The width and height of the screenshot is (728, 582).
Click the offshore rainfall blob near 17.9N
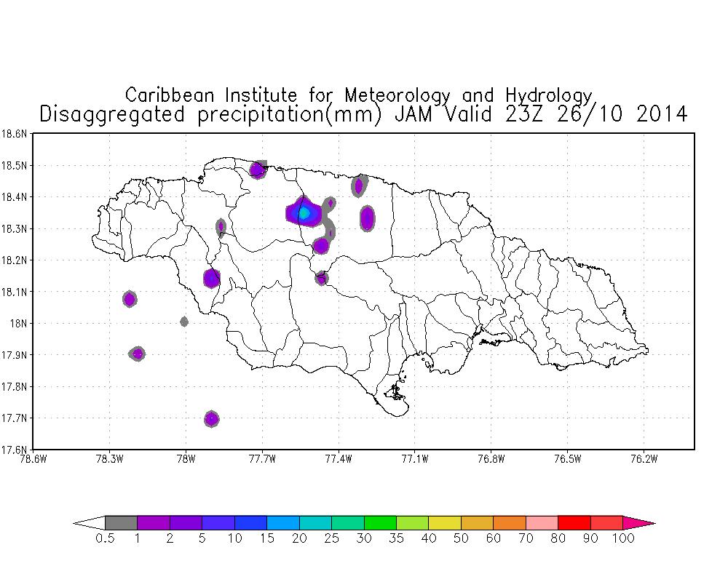pyautogui.click(x=137, y=354)
